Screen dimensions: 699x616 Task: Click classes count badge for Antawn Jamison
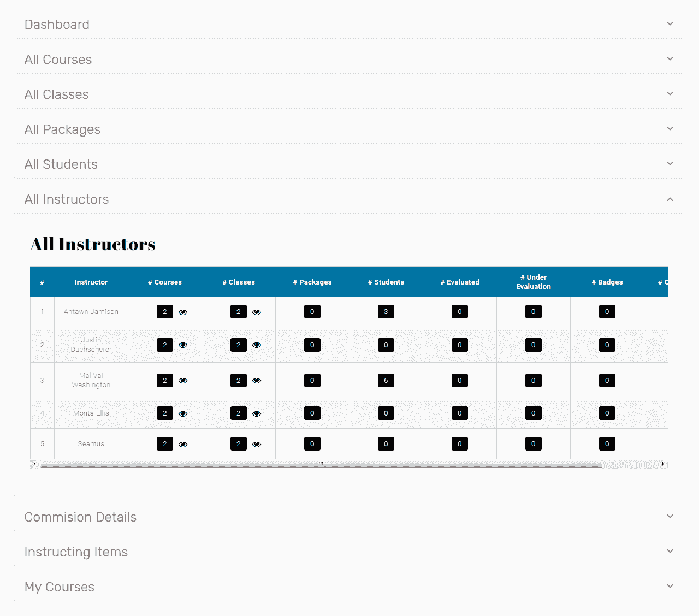(239, 312)
